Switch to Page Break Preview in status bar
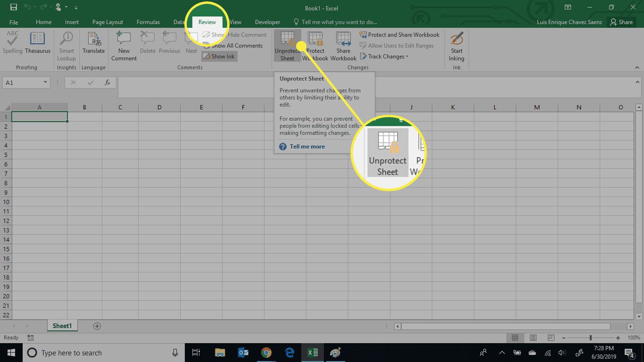The width and height of the screenshot is (644, 362). click(551, 337)
